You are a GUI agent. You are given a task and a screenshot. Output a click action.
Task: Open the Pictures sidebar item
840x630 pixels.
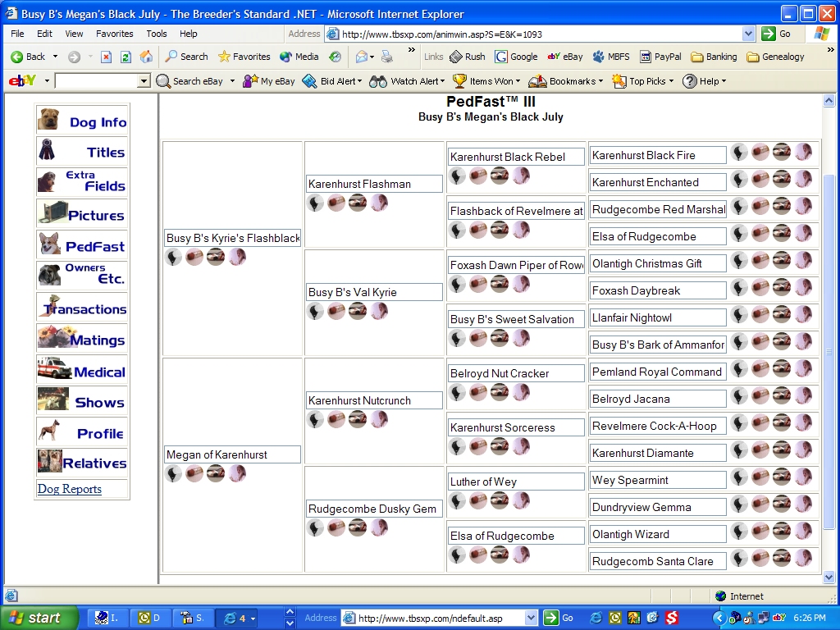(x=82, y=215)
